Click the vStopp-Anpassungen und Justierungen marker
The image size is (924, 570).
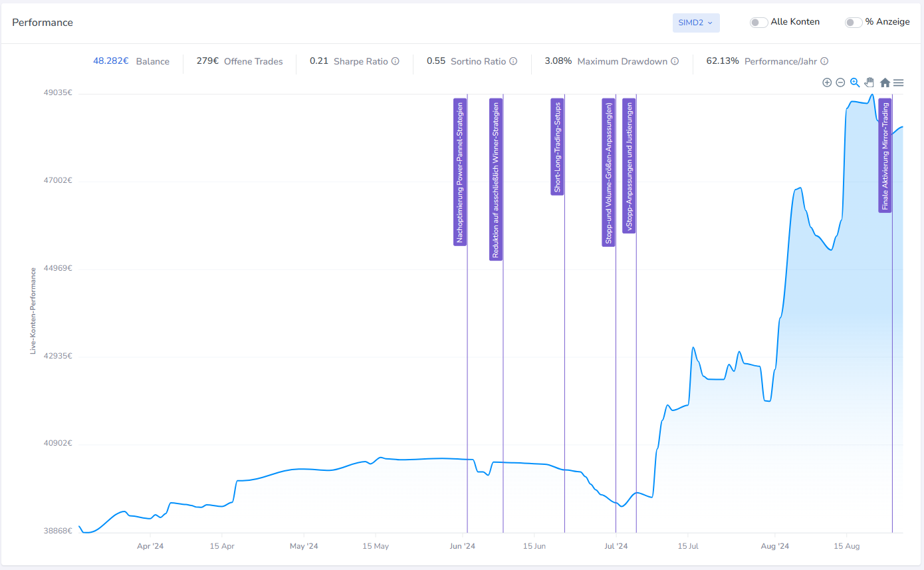tap(629, 166)
